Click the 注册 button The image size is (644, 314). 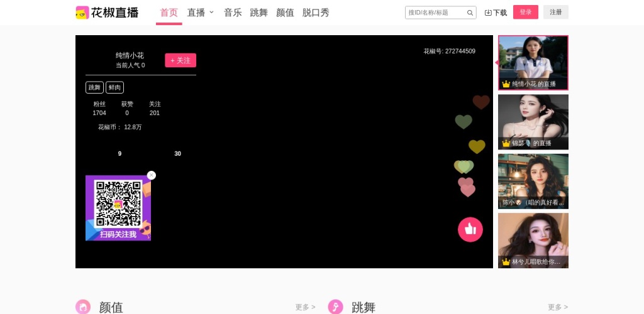tap(556, 13)
